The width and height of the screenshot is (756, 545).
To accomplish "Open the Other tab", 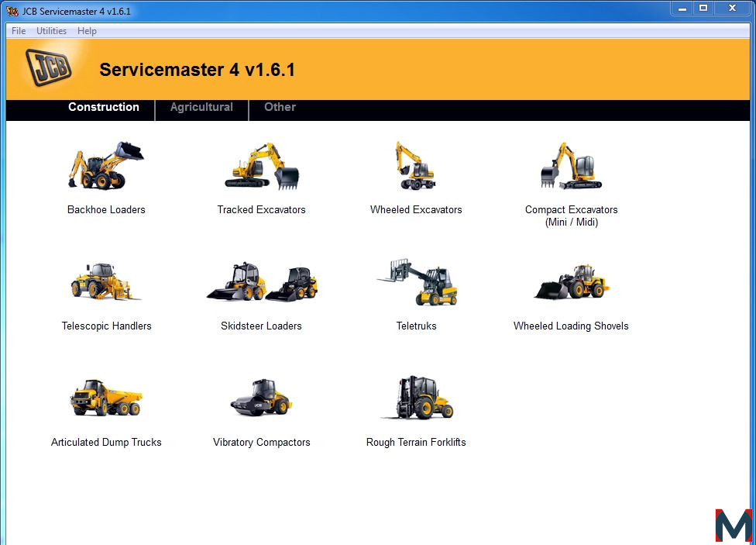I will pyautogui.click(x=280, y=107).
